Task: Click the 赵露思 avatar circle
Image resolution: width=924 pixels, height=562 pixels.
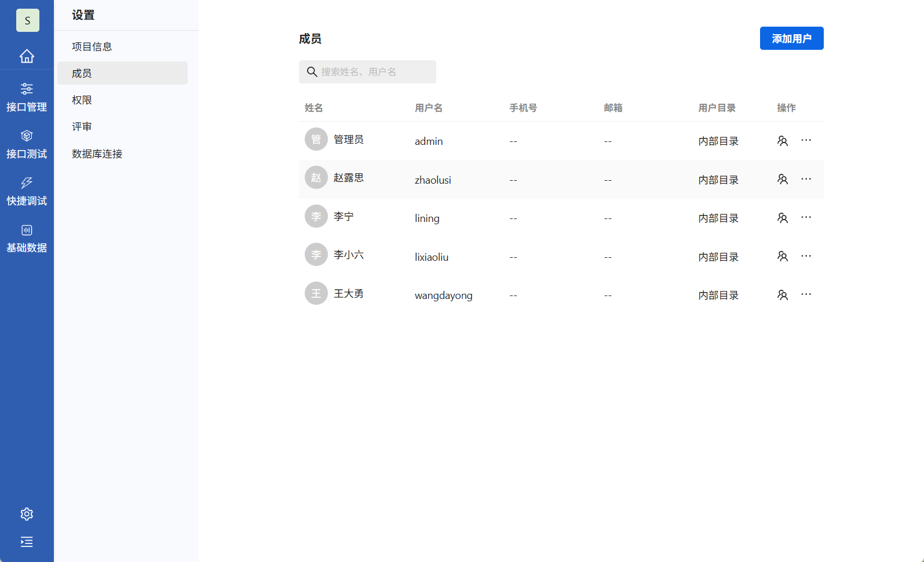Action: point(316,177)
